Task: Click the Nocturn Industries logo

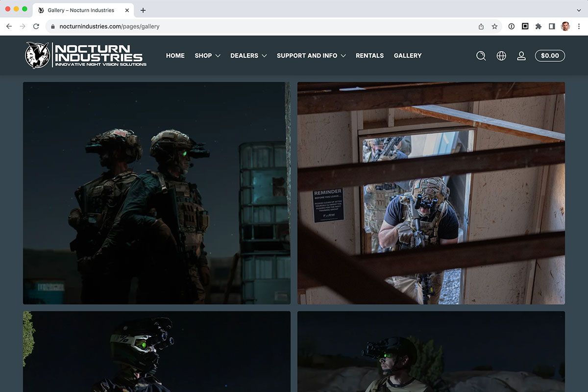Action: (86, 55)
